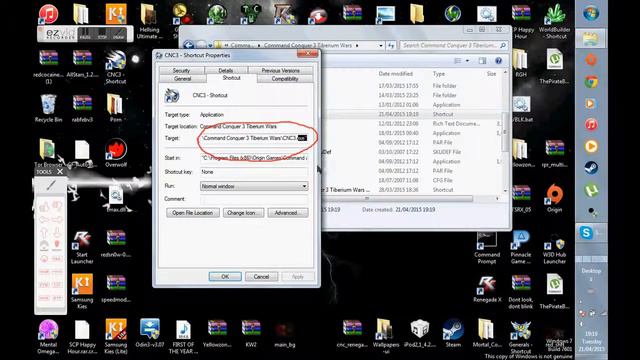The width and height of the screenshot is (640, 360).
Task: Click the ezvid recorder stop button
Action: [x=102, y=34]
